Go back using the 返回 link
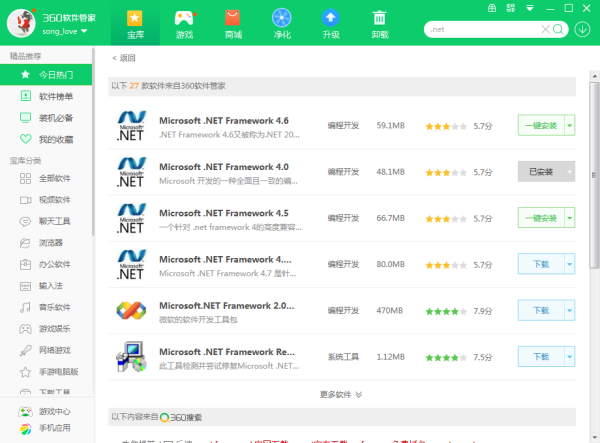Screen dimensions: 600x443 pyautogui.click(x=124, y=58)
